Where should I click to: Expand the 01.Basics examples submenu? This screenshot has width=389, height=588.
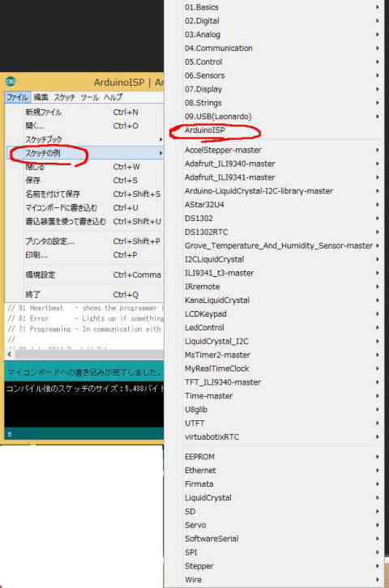pyautogui.click(x=281, y=7)
